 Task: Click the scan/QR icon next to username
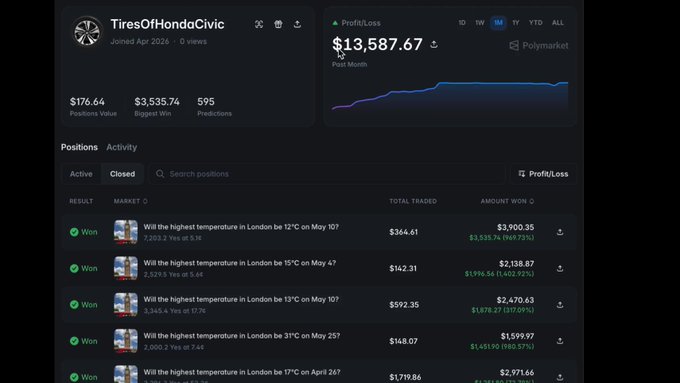259,24
